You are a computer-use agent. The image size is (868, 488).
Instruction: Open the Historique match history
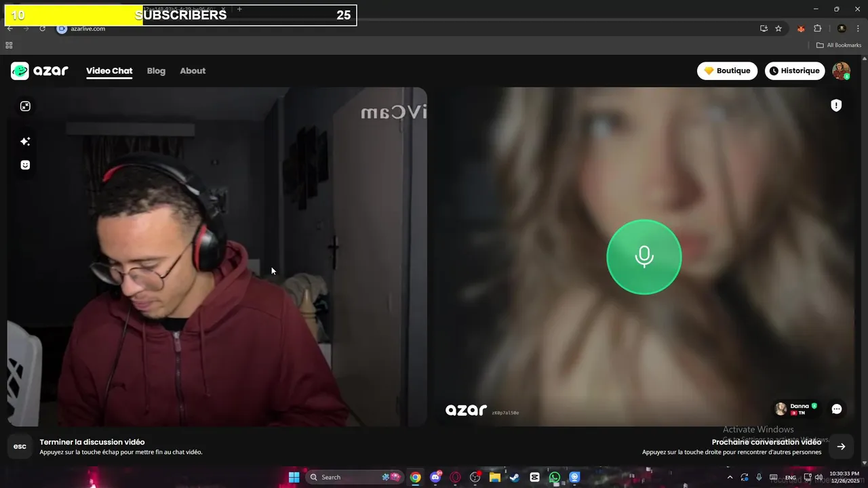coord(795,70)
